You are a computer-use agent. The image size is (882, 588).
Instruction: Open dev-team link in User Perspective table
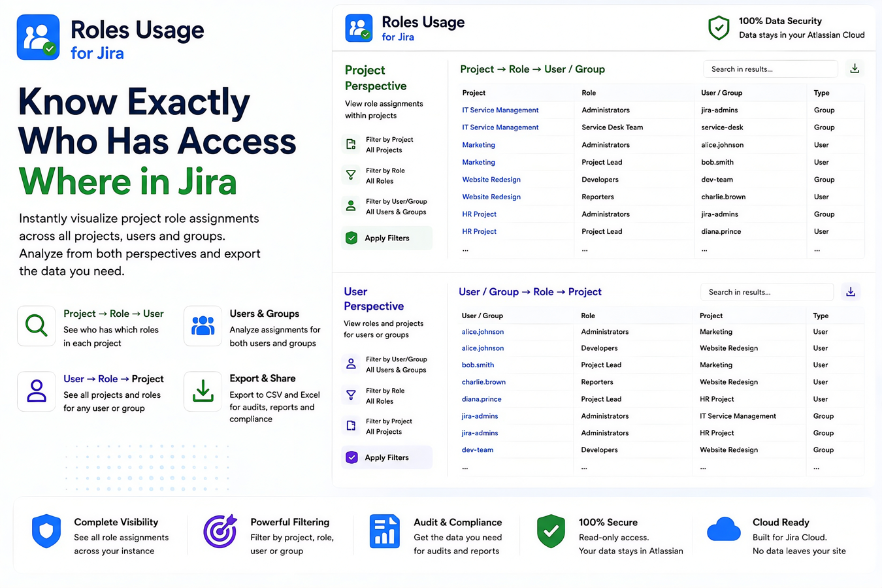(478, 450)
